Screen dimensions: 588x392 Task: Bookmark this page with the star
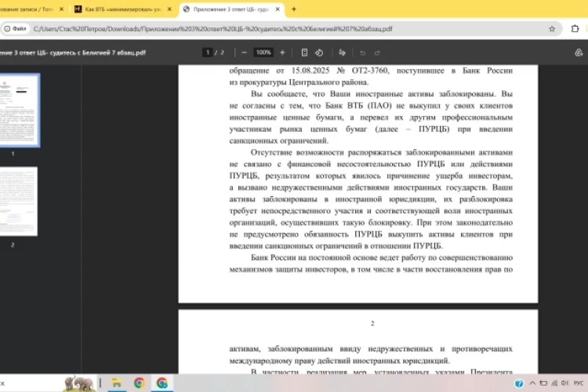552,29
